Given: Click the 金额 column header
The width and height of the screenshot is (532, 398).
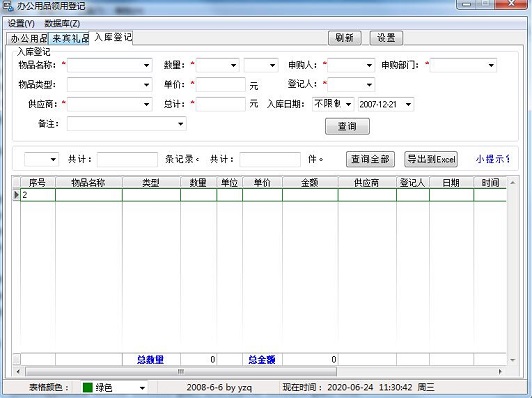Looking at the screenshot, I should pos(310,183).
